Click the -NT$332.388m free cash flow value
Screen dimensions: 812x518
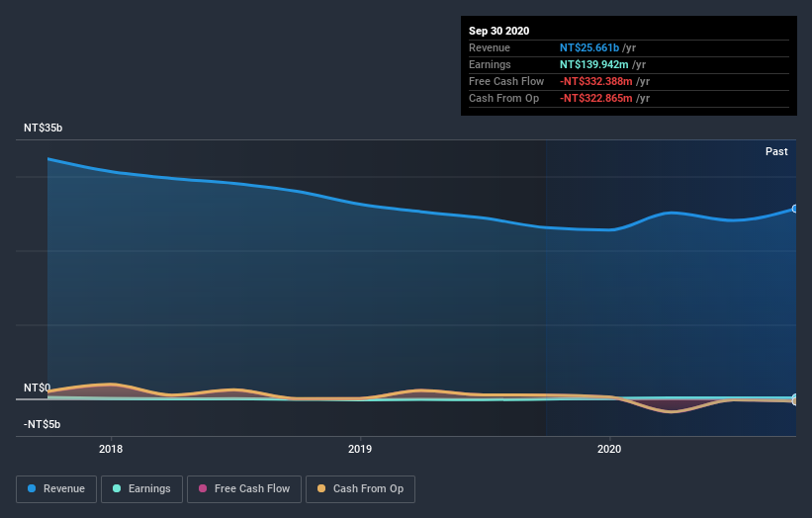596,81
